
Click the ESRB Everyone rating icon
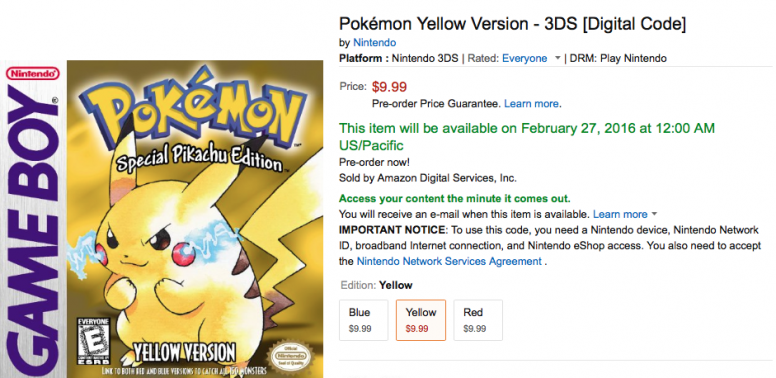[x=94, y=341]
